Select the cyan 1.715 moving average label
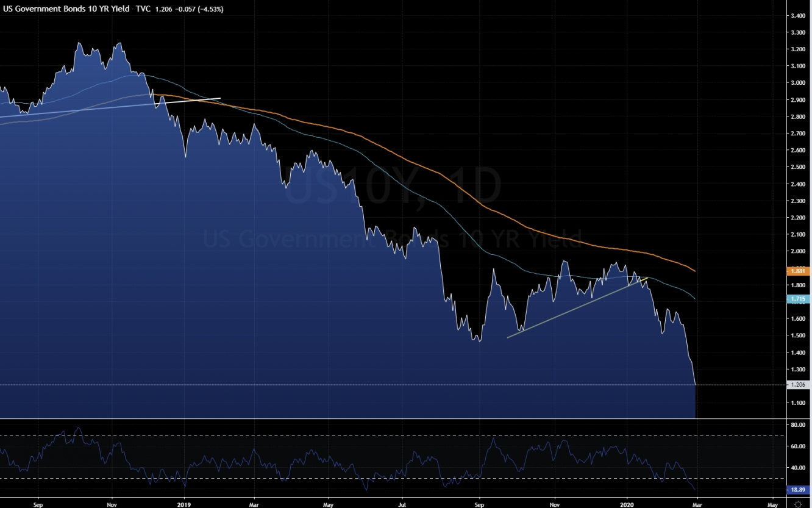The width and height of the screenshot is (812, 508). pos(799,299)
